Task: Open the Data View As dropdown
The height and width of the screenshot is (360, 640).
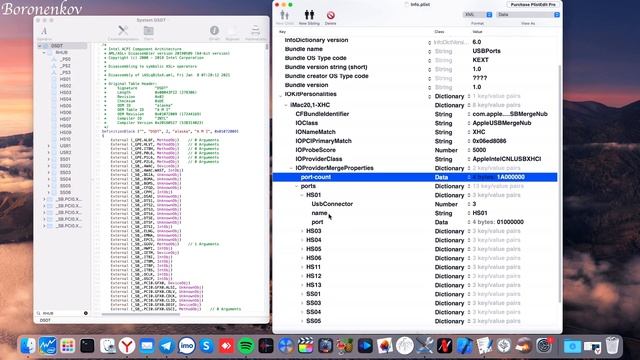Action: pyautogui.click(x=528, y=14)
